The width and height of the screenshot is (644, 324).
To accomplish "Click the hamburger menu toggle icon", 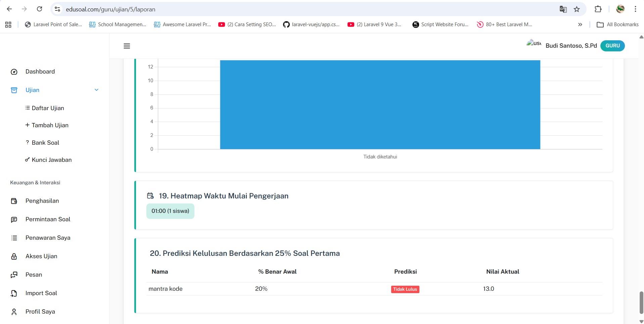I will click(x=127, y=46).
